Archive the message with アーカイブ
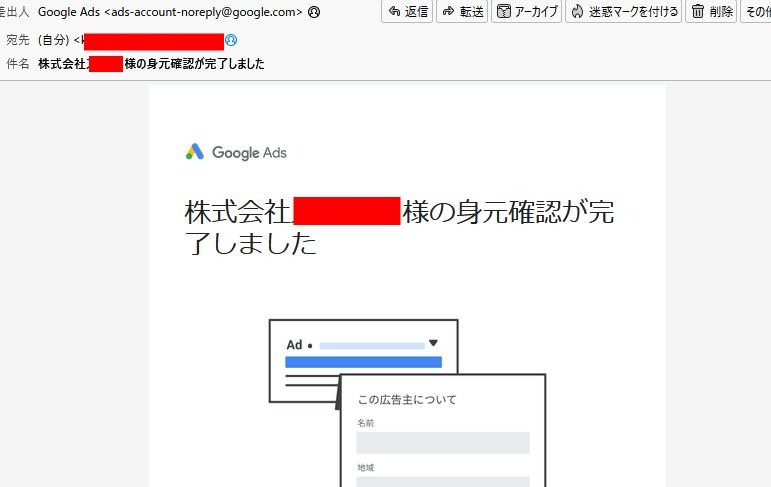 [527, 11]
